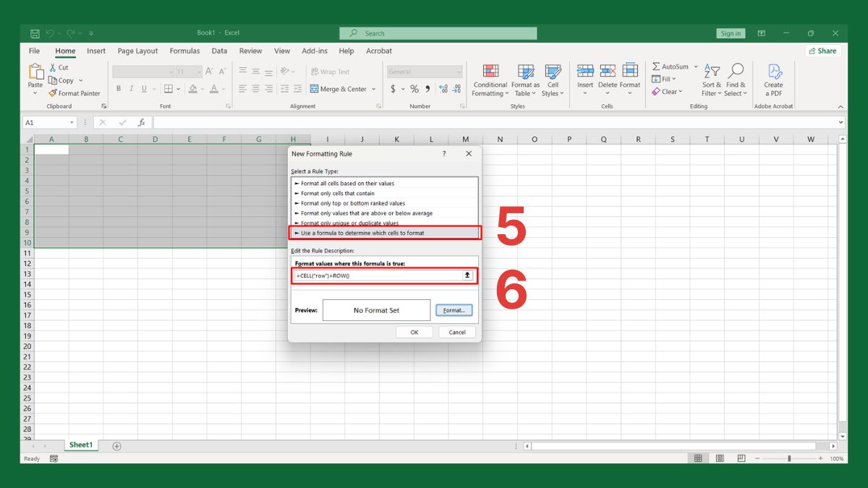Screen dimensions: 868x488
Task: Click the Format button in the dialog
Action: point(454,309)
